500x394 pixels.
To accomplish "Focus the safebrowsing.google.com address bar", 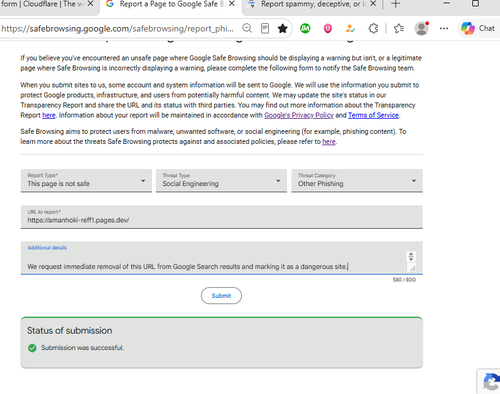I will tap(117, 29).
